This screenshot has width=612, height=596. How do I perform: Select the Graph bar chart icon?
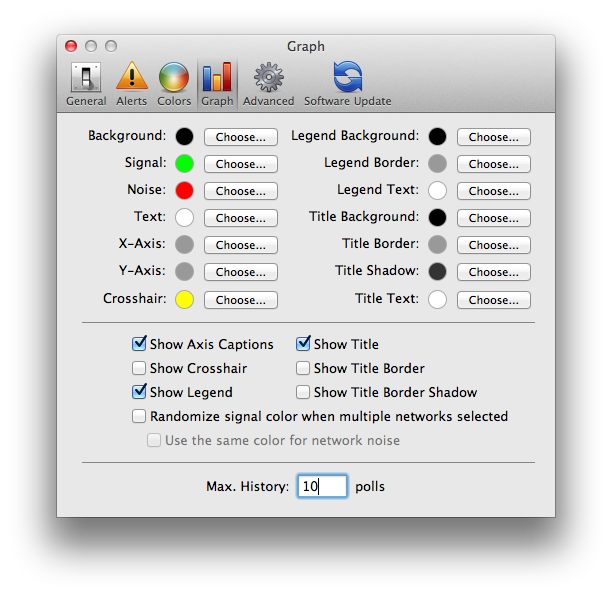(x=217, y=84)
